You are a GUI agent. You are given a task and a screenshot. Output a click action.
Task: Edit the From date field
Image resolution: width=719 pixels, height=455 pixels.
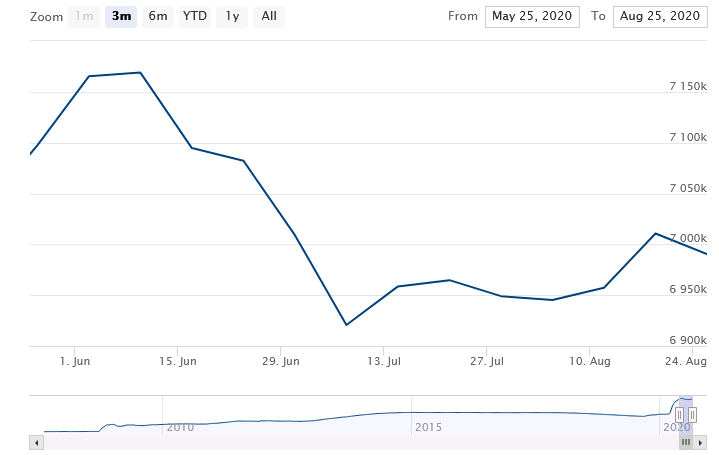coord(531,16)
